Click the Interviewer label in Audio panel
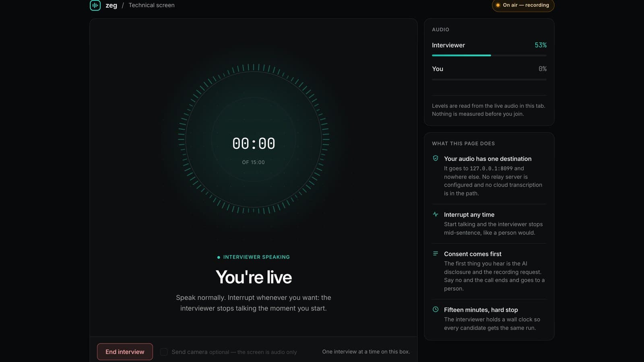 448,45
